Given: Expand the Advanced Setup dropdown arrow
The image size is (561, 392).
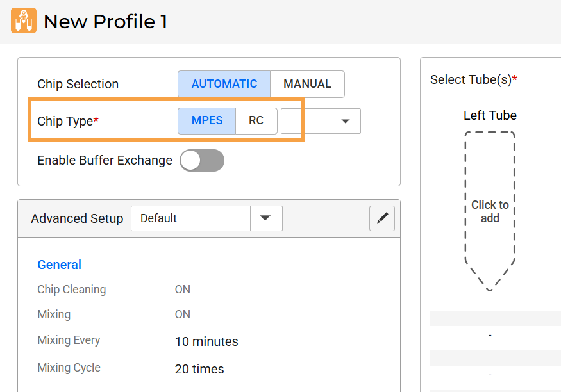Looking at the screenshot, I should 265,218.
